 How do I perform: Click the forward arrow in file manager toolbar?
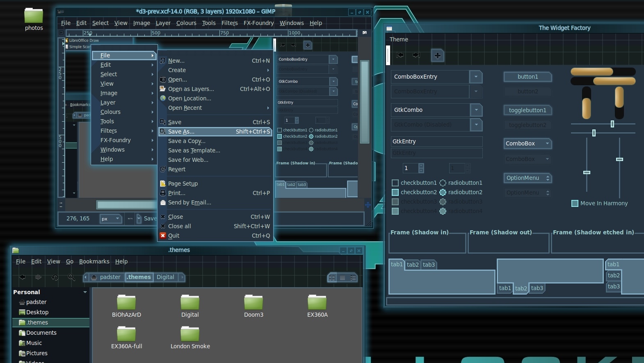pos(38,277)
